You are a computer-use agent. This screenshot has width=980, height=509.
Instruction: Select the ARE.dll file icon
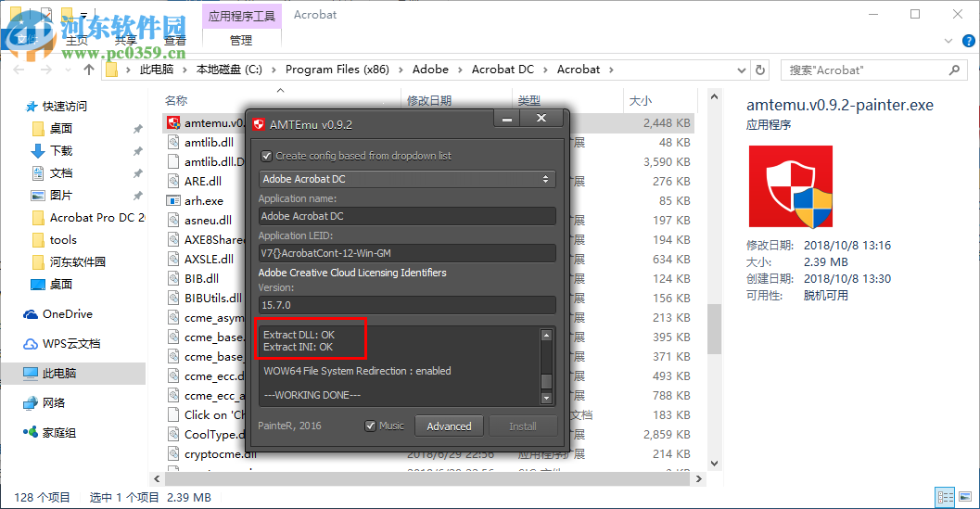coord(173,182)
